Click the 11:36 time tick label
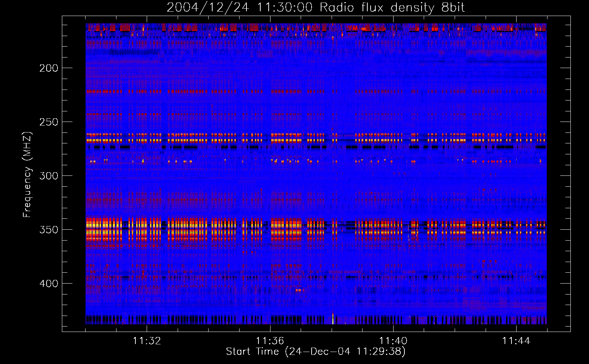 click(270, 341)
